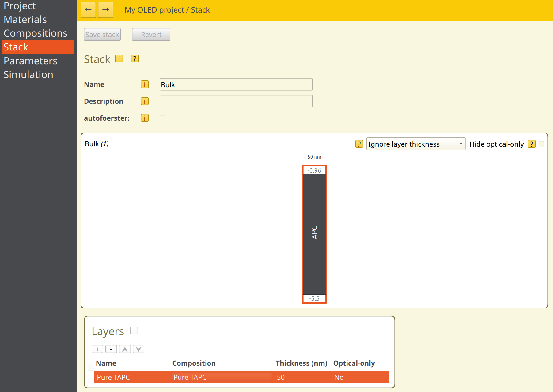The image size is (553, 392).
Task: Toggle the Hide optical-only checkbox
Action: point(541,144)
